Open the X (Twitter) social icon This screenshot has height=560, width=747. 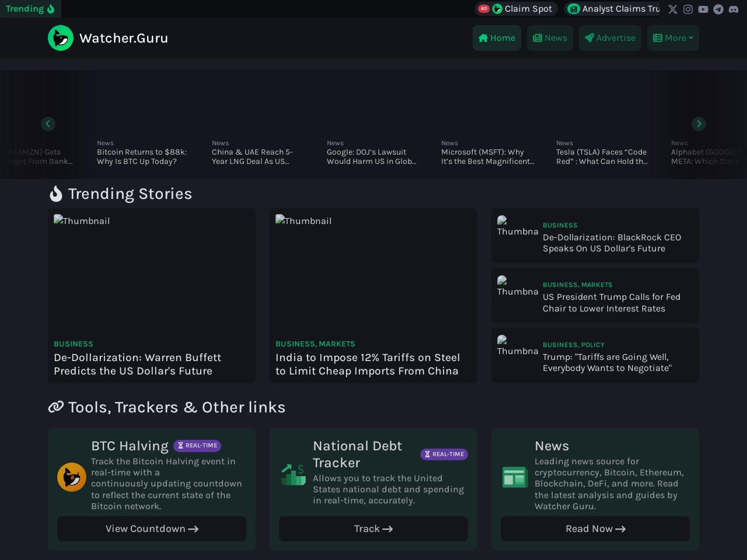tap(673, 9)
